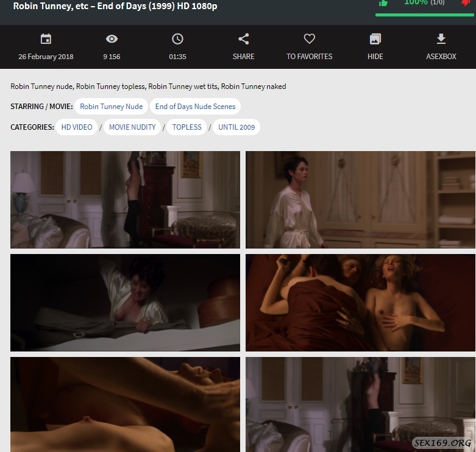This screenshot has width=476, height=452.
Task: Select the TOPLESS category tag
Action: pos(186,127)
